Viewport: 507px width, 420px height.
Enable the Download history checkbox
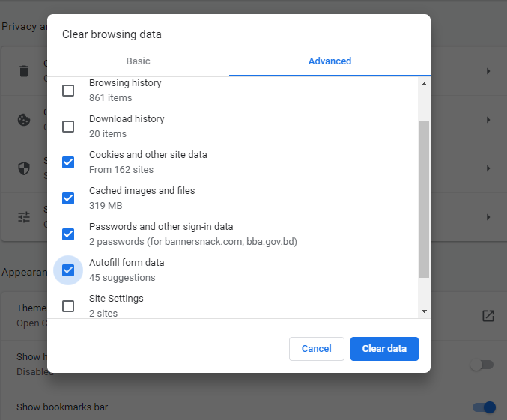(x=68, y=127)
